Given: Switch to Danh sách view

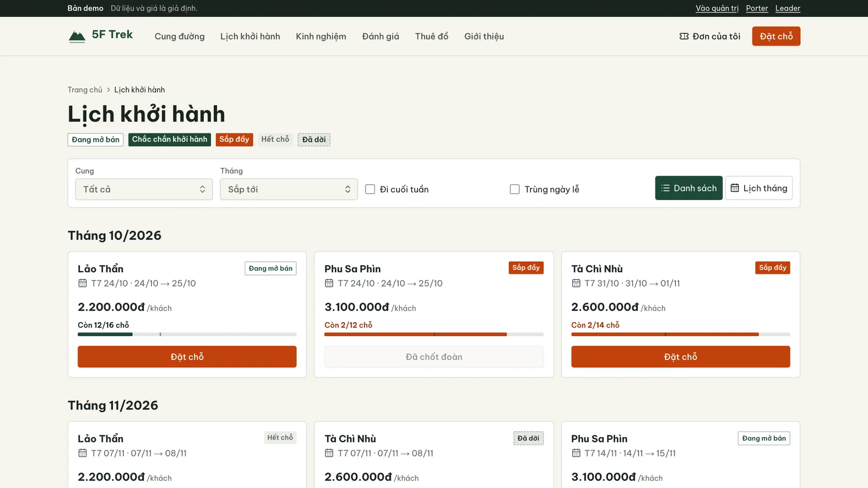Looking at the screenshot, I should point(688,188).
